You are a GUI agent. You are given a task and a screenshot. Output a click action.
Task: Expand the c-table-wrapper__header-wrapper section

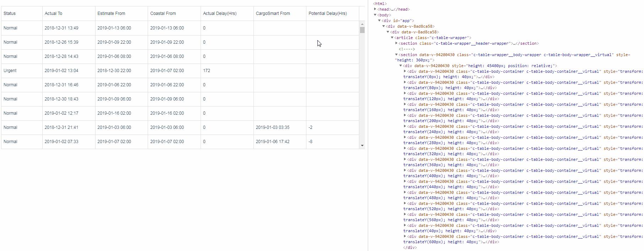pos(397,43)
